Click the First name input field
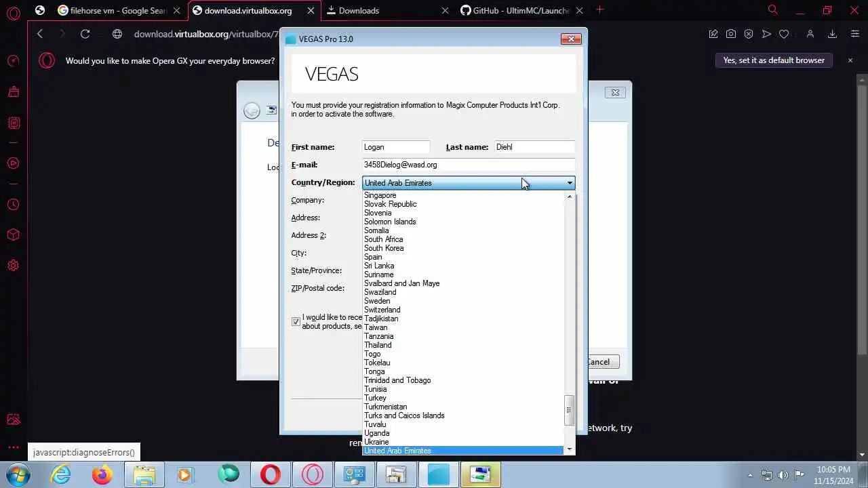 tap(396, 147)
